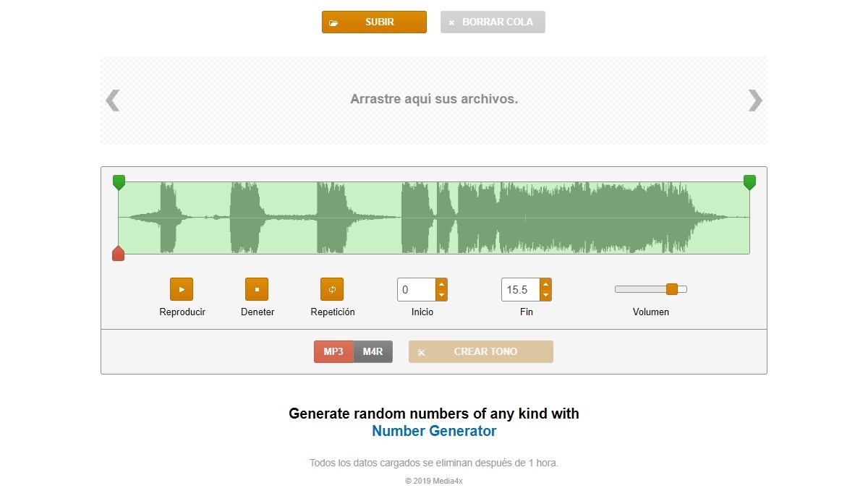Select MP3 output format
The image size is (868, 488).
click(x=333, y=352)
